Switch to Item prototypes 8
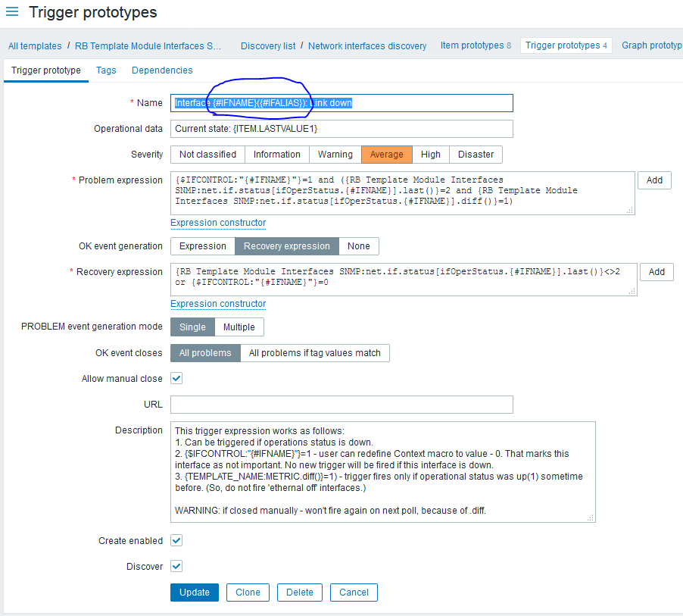This screenshot has width=683, height=616. [x=476, y=45]
